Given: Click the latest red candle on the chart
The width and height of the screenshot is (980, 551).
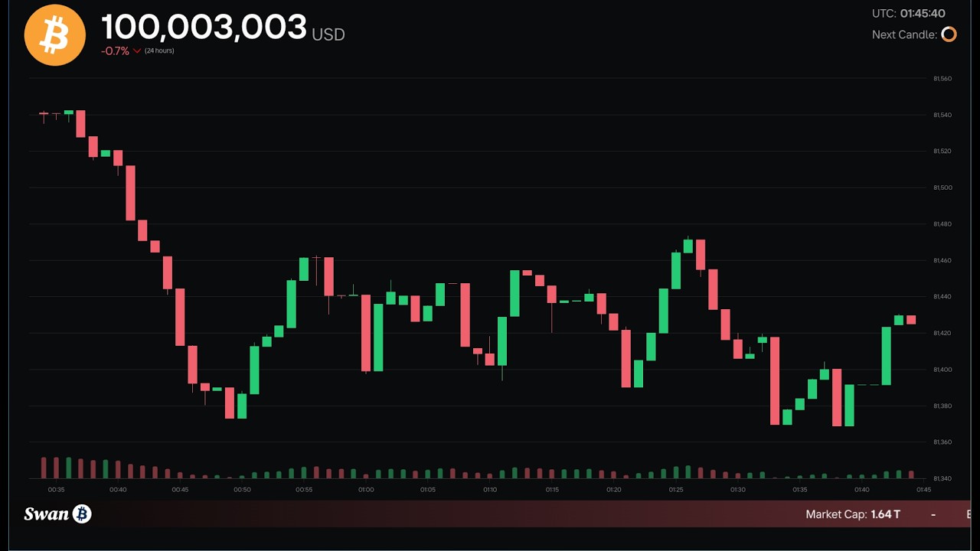Looking at the screenshot, I should [911, 320].
